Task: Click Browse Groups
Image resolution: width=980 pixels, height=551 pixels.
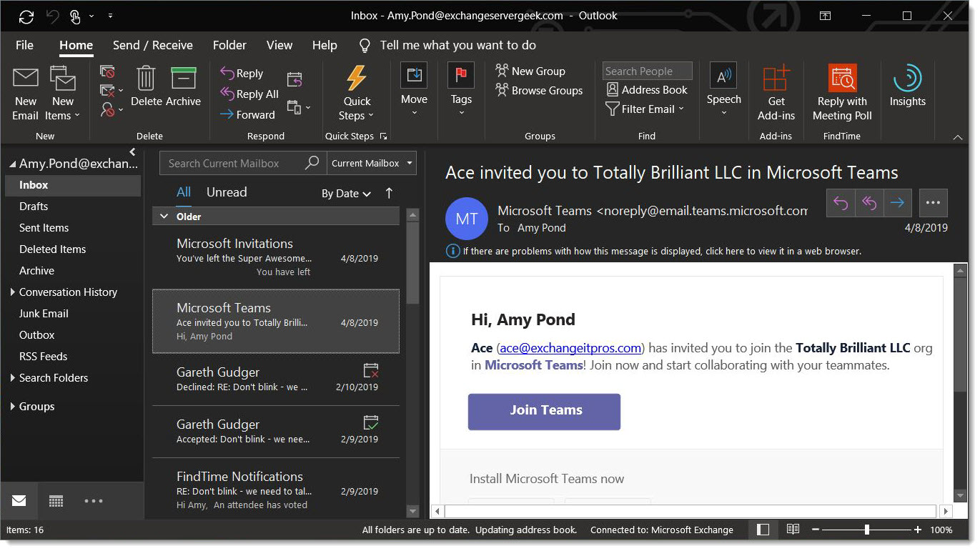Action: pyautogui.click(x=539, y=90)
